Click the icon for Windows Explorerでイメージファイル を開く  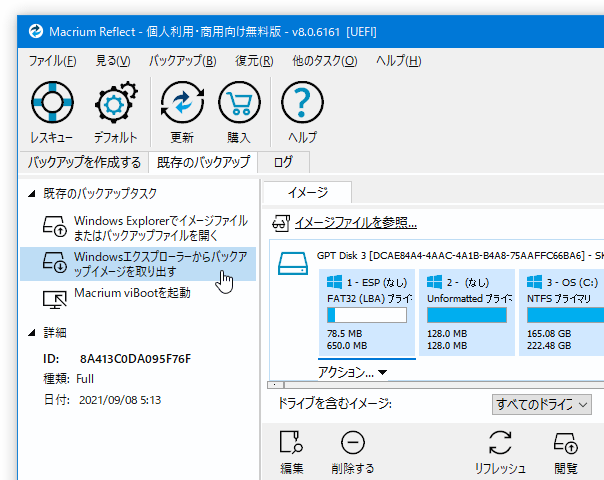tap(54, 226)
